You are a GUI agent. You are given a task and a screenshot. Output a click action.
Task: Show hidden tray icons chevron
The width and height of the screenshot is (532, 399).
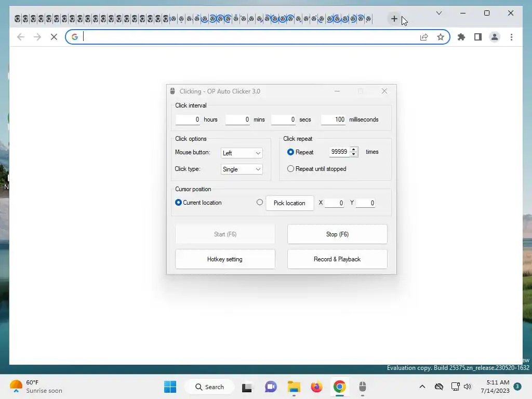[x=422, y=387]
